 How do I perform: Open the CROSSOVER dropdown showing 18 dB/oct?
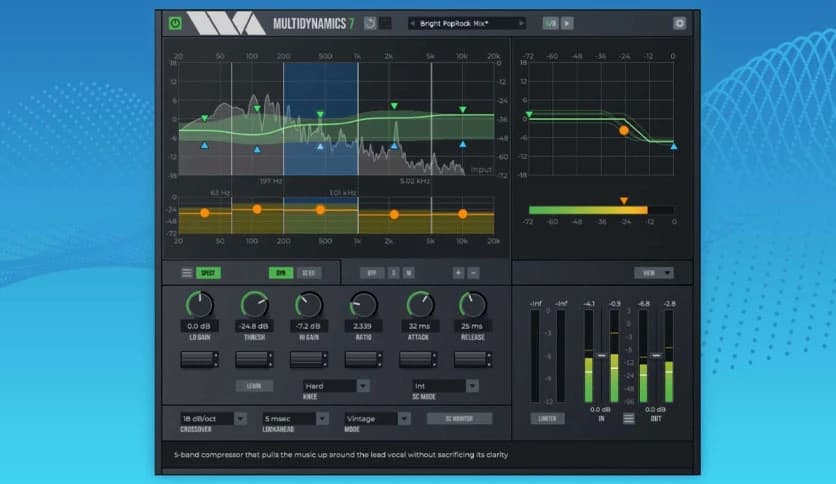click(x=213, y=418)
